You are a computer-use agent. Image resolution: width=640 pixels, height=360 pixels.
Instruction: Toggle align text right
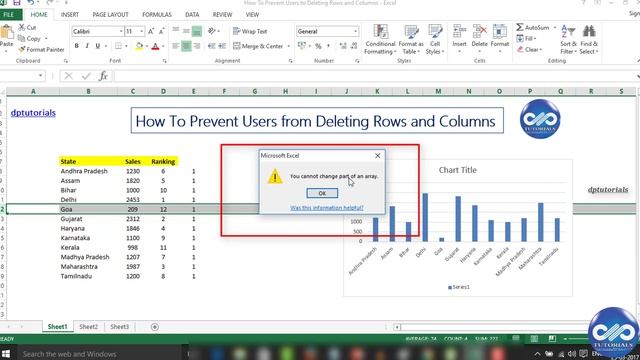197,46
